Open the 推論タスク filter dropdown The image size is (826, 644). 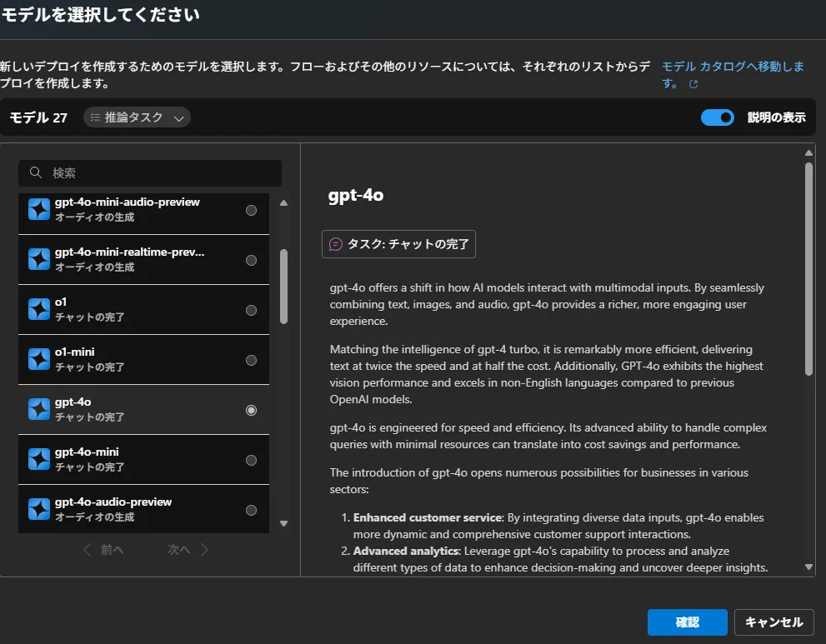tap(137, 117)
